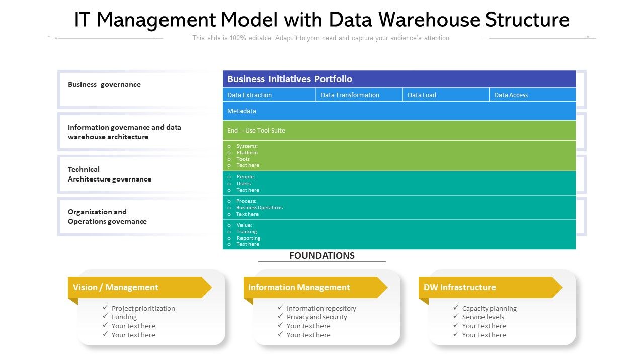Screen dimensions: 644x362
Task: Select the 'End – Use Tool Suite' row
Action: (x=399, y=131)
